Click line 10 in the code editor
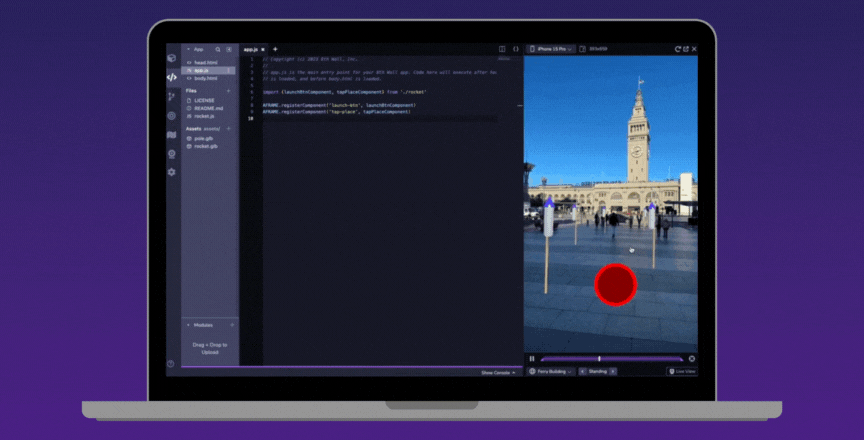This screenshot has width=864, height=440. click(x=380, y=118)
